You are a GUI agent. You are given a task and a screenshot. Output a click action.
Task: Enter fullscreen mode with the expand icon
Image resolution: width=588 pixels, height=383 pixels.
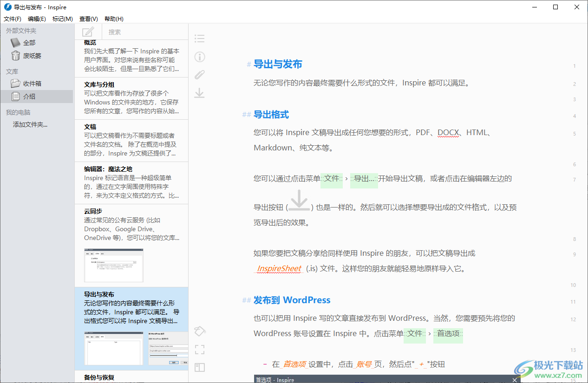pyautogui.click(x=199, y=350)
